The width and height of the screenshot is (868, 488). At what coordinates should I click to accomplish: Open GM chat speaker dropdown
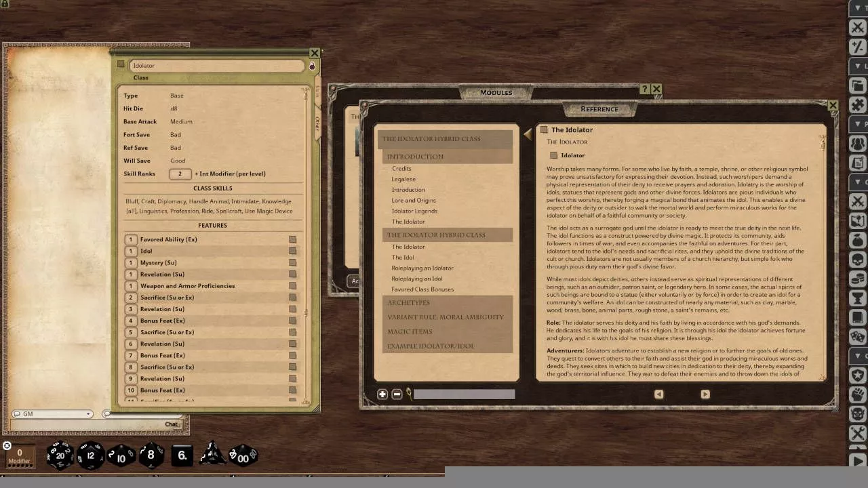tap(52, 413)
